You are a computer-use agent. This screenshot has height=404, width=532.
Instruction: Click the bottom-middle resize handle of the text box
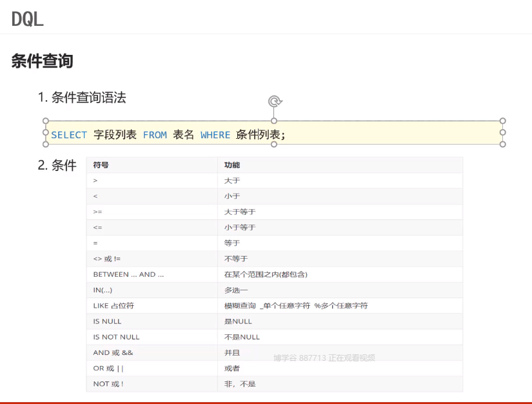pos(274,145)
